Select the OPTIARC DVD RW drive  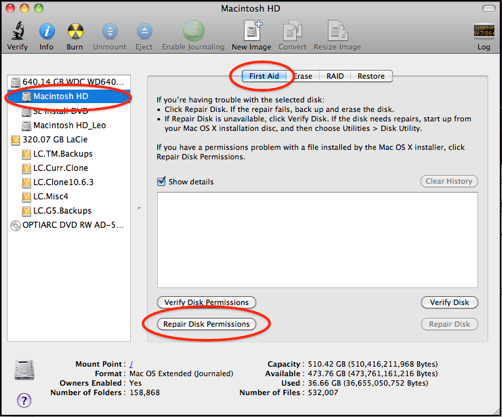[69, 225]
